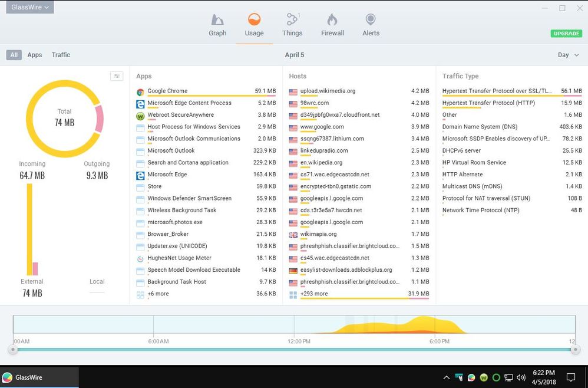The width and height of the screenshot is (588, 388).
Task: Open the Firewall flame icon
Action: tap(332, 20)
